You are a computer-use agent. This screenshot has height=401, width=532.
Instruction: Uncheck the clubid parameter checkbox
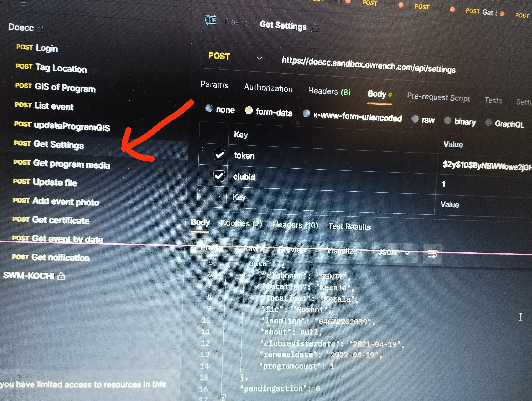pos(219,176)
